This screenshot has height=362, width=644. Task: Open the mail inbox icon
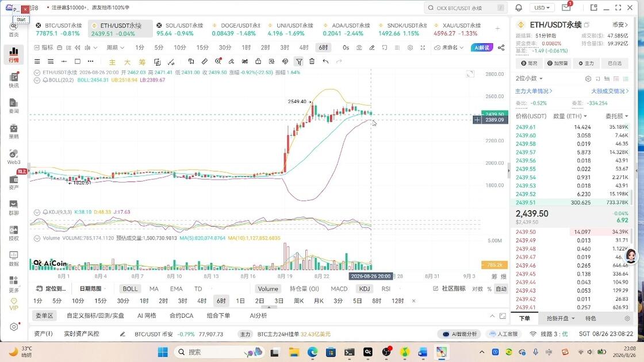pos(566,7)
